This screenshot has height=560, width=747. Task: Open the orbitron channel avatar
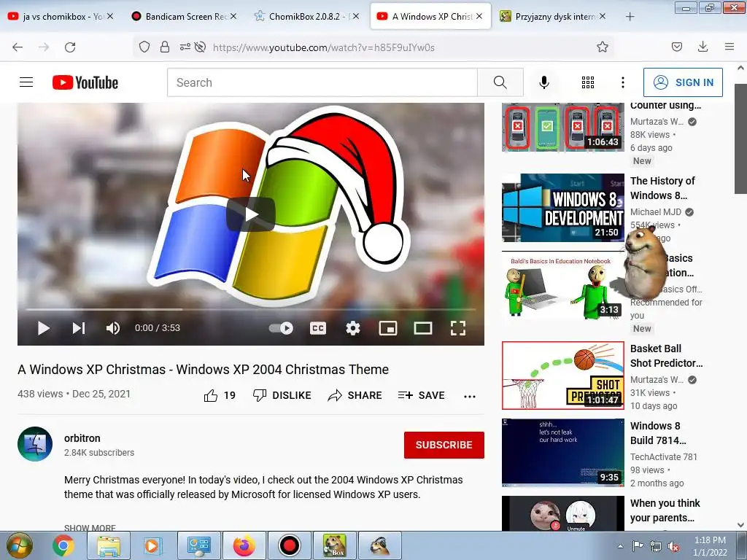point(35,444)
